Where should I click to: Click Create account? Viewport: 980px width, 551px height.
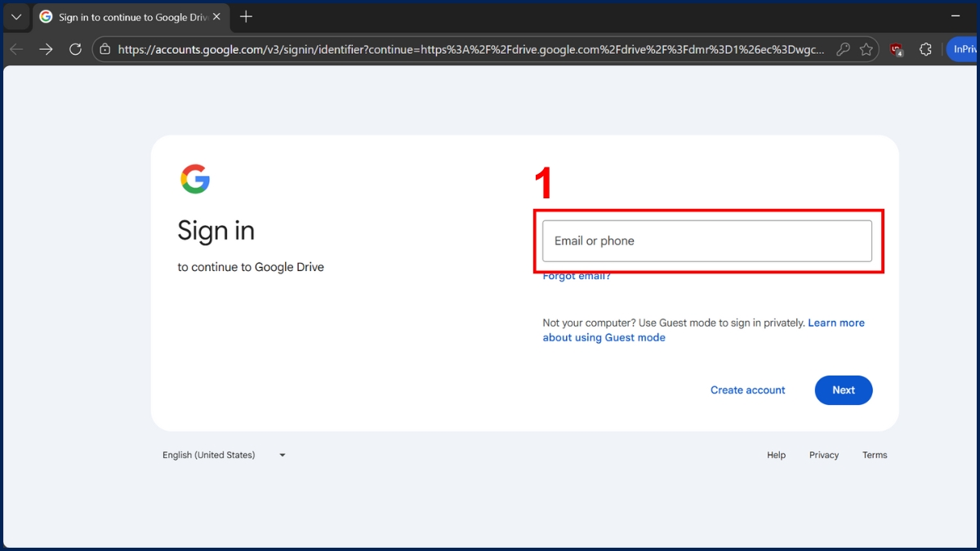(x=747, y=390)
